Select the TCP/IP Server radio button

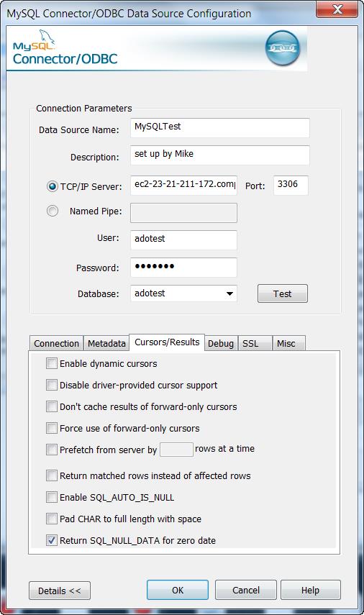tap(53, 186)
